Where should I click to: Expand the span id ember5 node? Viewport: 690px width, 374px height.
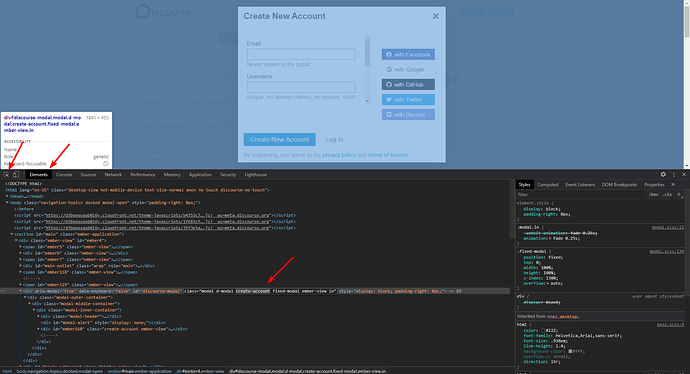21,247
